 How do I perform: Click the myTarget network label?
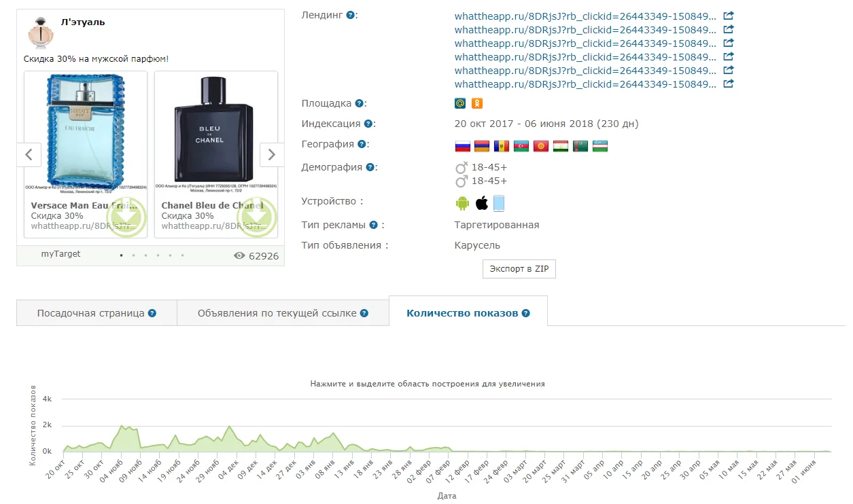60,254
